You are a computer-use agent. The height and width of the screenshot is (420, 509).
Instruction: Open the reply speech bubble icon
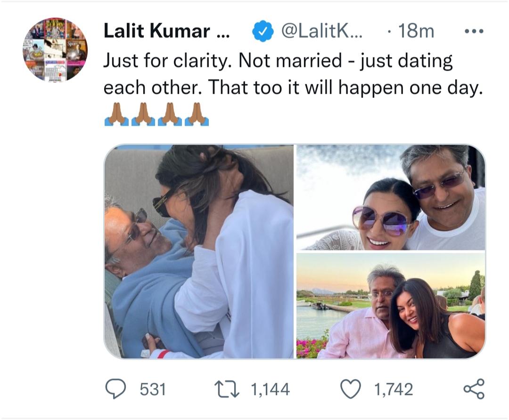click(x=115, y=389)
